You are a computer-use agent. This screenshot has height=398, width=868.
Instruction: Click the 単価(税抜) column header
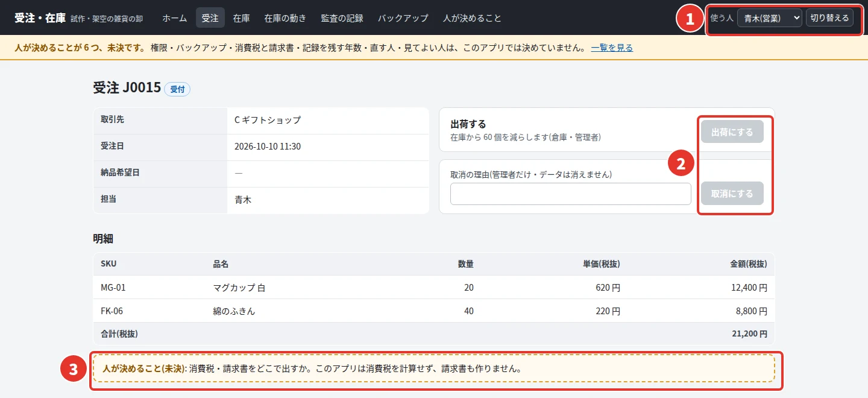point(601,264)
